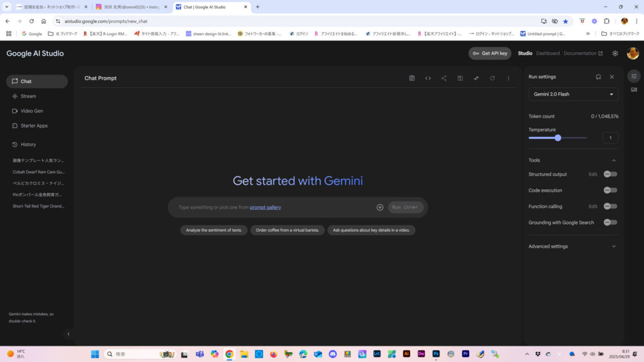The height and width of the screenshot is (362, 644).
Task: Collapse the left sidebar
Action: (x=69, y=334)
